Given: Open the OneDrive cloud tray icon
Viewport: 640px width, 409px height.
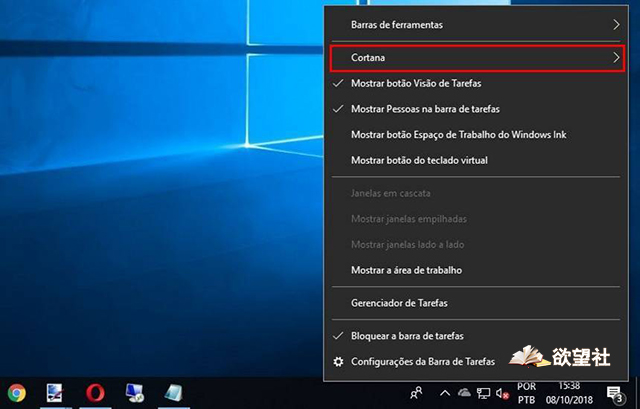Looking at the screenshot, I should [464, 393].
